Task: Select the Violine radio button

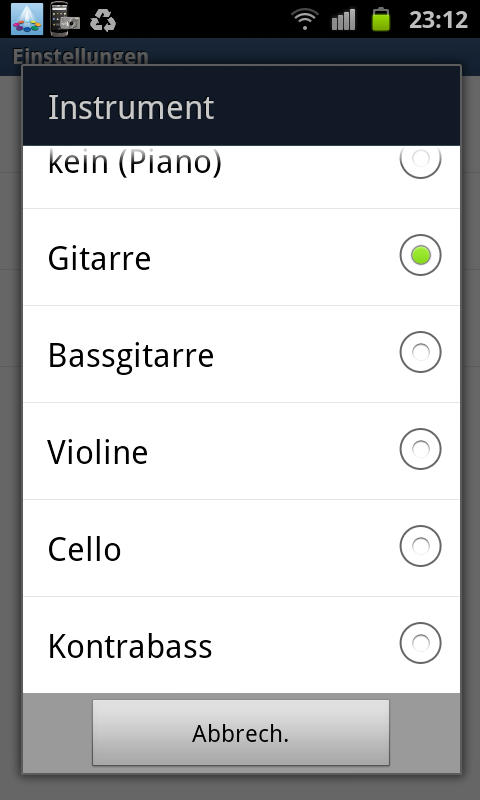Action: point(420,449)
